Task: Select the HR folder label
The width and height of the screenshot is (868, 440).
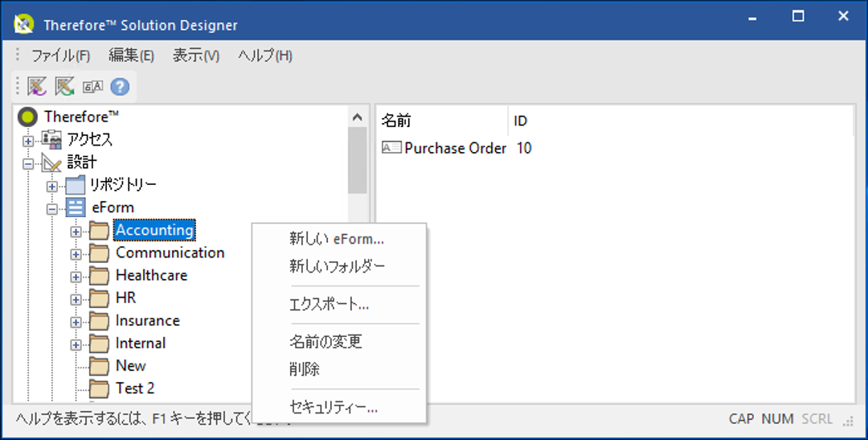Action: pyautogui.click(x=125, y=298)
